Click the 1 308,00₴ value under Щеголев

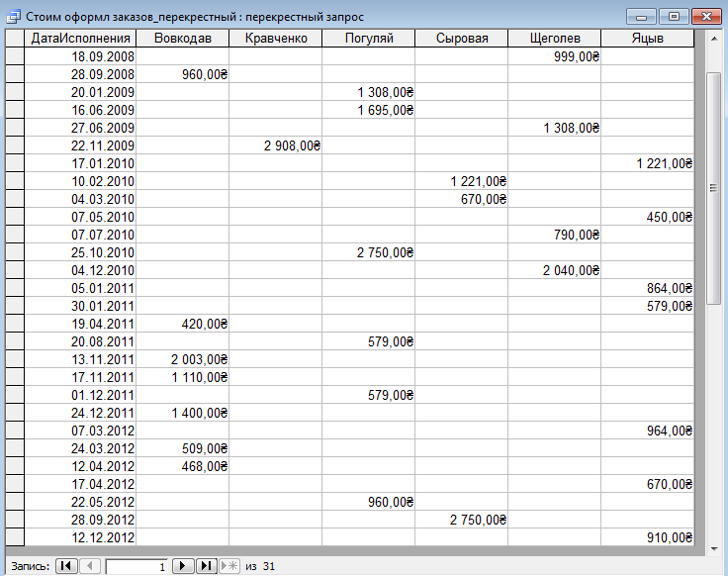[x=555, y=128]
